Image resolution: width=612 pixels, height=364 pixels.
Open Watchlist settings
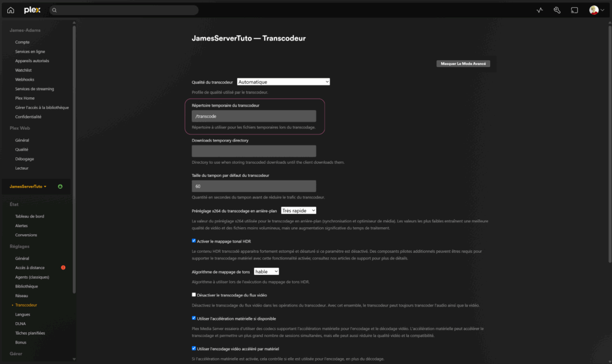23,70
